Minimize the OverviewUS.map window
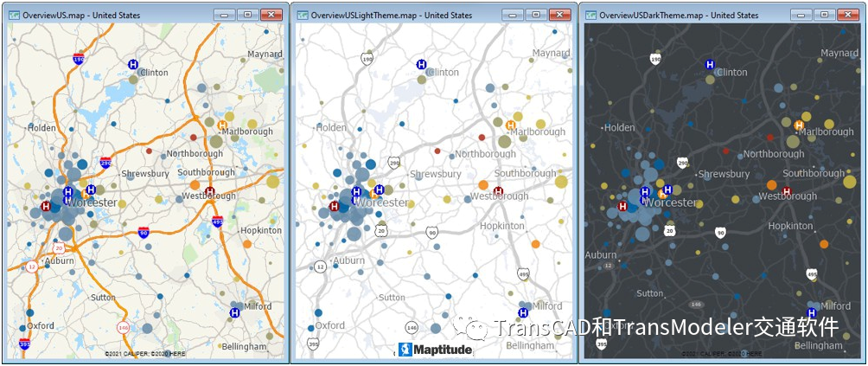 (224, 15)
